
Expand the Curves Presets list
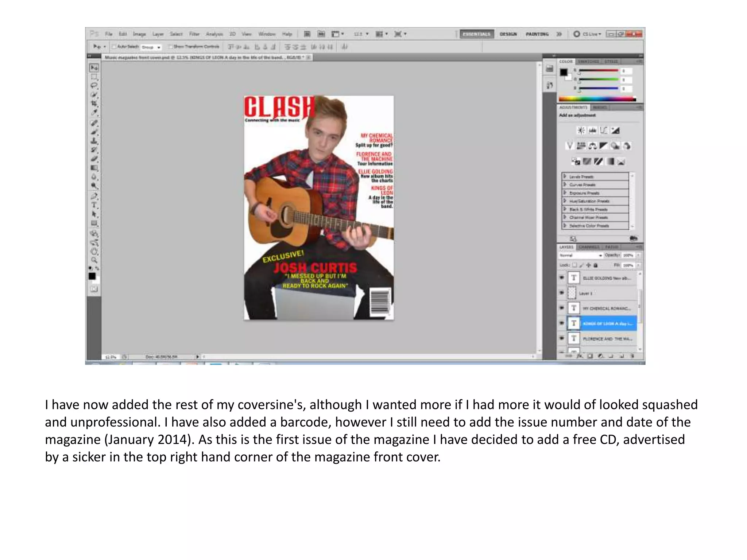pyautogui.click(x=565, y=184)
